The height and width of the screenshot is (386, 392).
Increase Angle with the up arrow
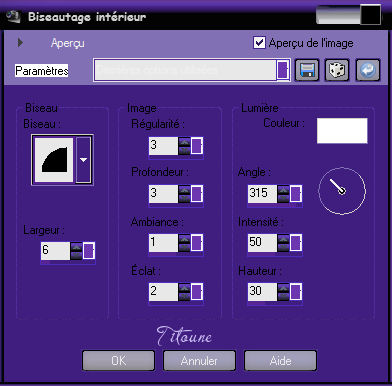[x=283, y=190]
